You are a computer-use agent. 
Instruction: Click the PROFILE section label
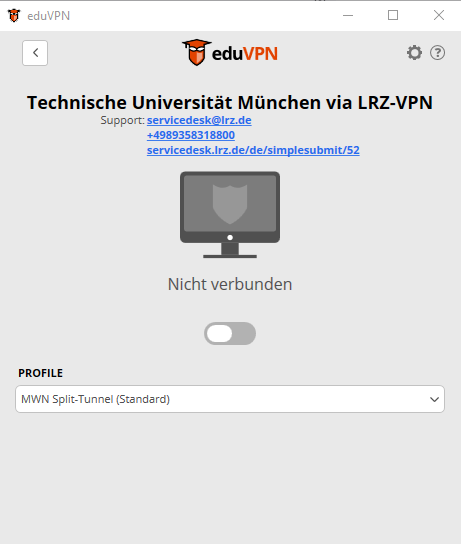(41, 373)
